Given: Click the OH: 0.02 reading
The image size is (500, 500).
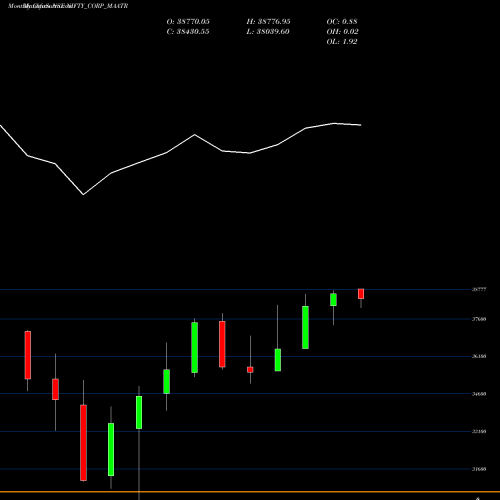Looking at the screenshot, I should pos(342,32).
